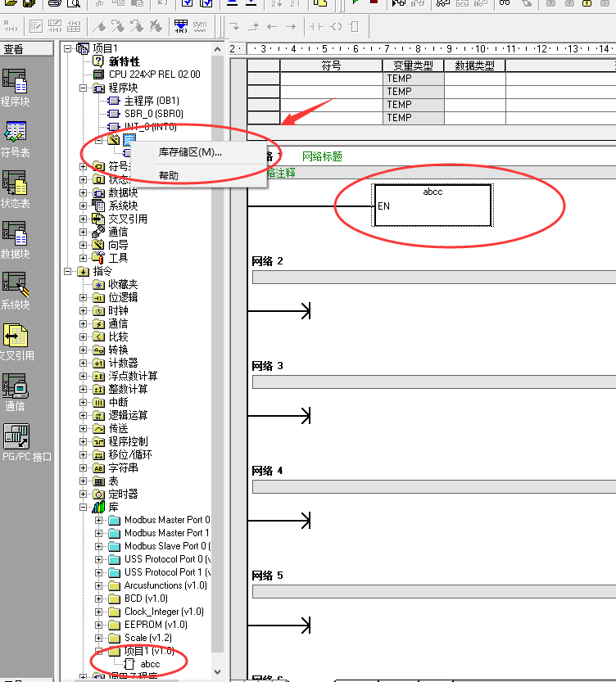Click the first TEMP variable type cell
This screenshot has width=616, height=682.
coord(413,79)
